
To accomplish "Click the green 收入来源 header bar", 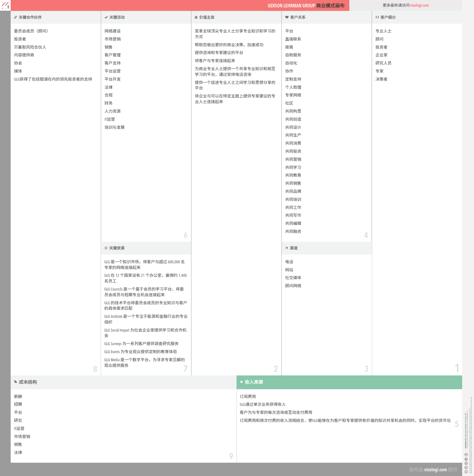I will click(x=349, y=382).
